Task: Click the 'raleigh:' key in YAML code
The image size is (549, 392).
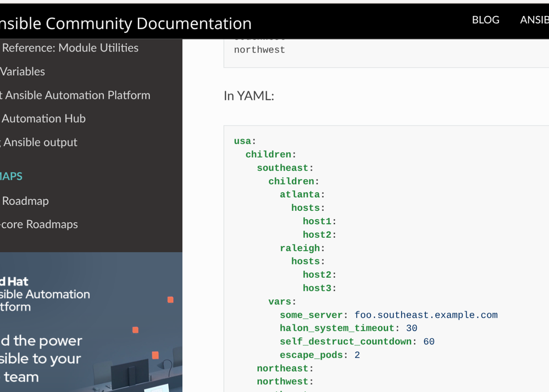Action: (x=302, y=248)
